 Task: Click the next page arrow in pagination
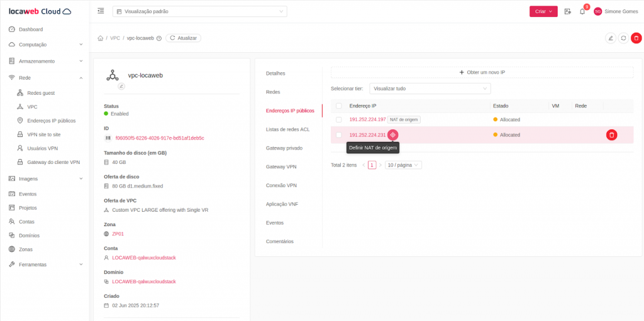point(380,165)
